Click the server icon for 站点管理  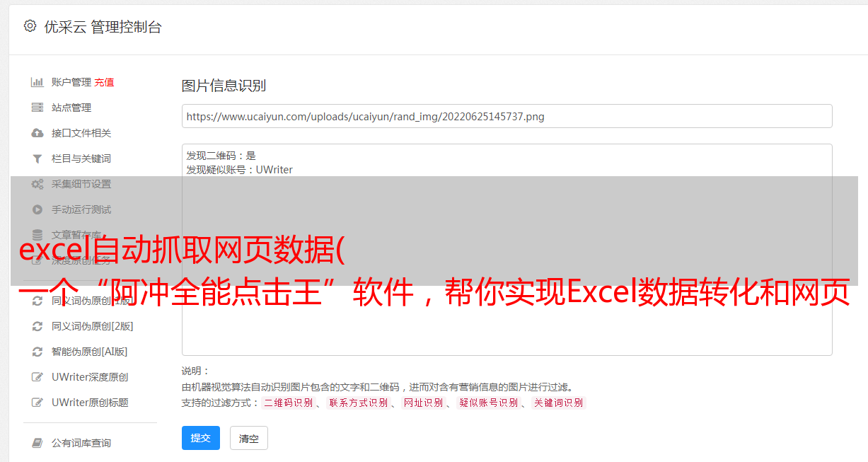coord(37,108)
